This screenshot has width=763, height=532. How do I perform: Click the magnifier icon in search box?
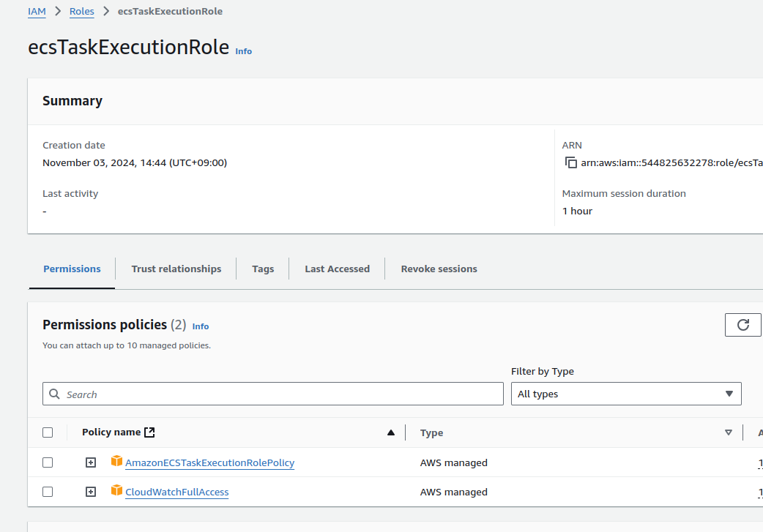[x=55, y=394]
